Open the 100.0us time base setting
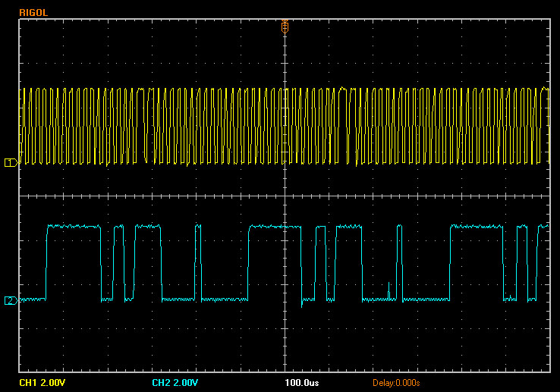The image size is (560, 392). [301, 382]
